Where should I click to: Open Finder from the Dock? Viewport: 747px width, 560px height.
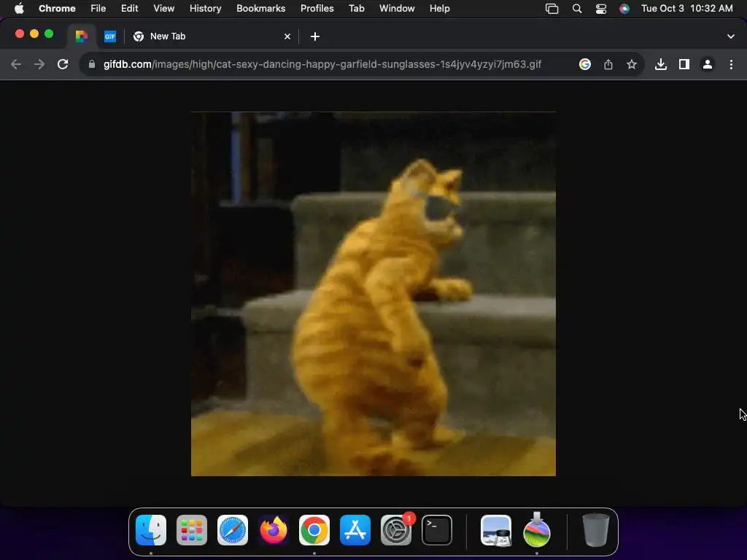pyautogui.click(x=151, y=530)
